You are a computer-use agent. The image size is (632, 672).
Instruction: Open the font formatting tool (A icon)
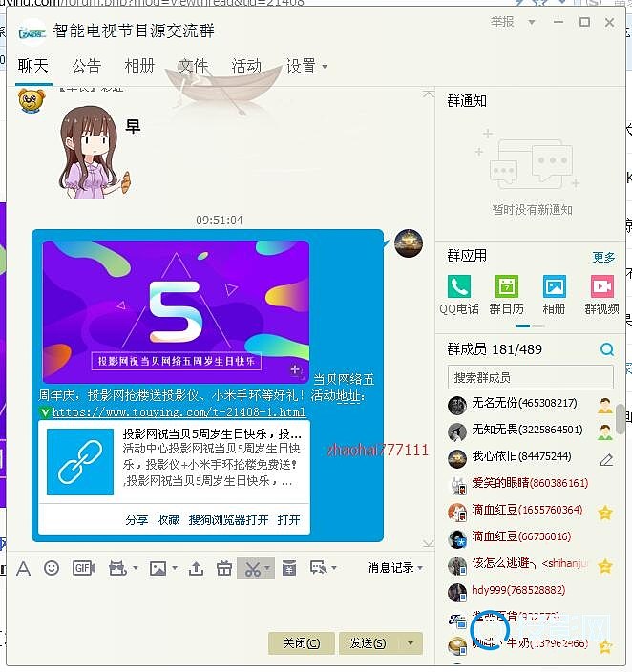pyautogui.click(x=23, y=569)
